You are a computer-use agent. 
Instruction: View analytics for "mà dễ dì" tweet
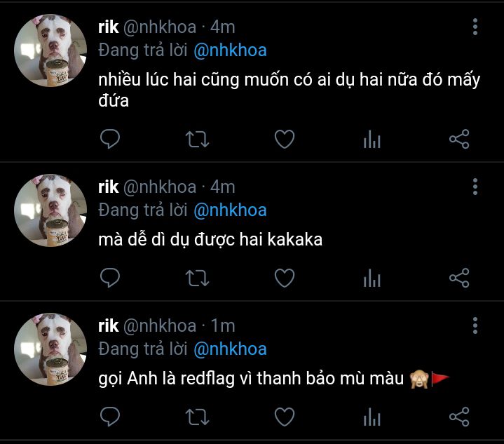372,278
